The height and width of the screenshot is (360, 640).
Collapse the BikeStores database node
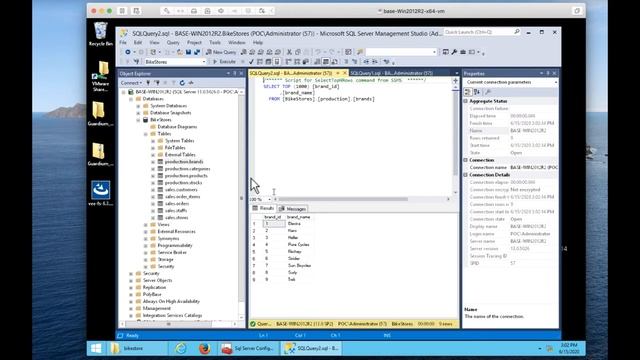pos(138,120)
